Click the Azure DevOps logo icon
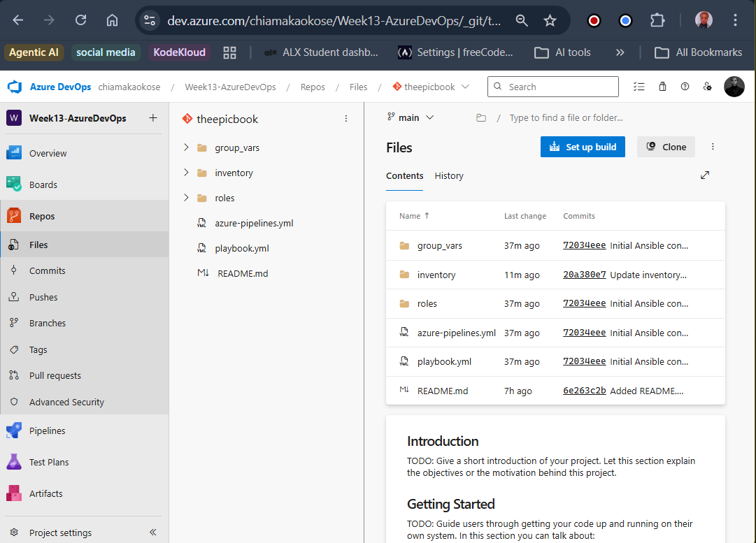This screenshot has width=756, height=543. click(x=15, y=87)
